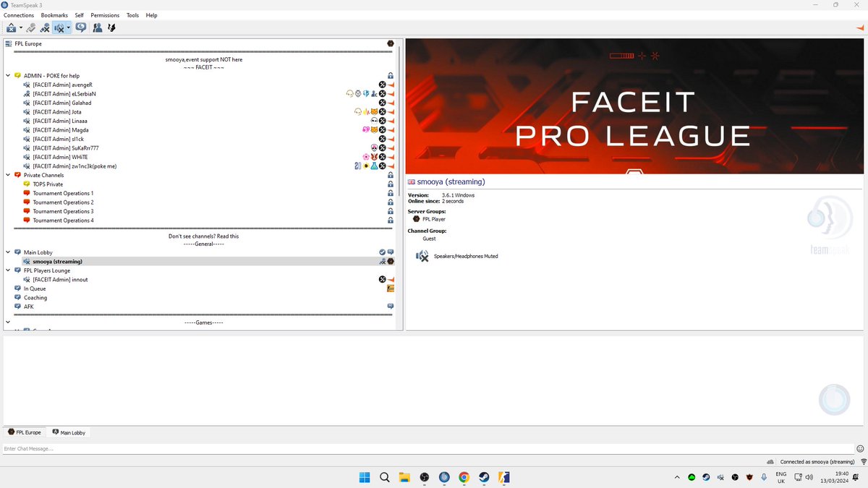Screen dimensions: 868x488
Task: Open the Tools menu
Action: (133, 15)
